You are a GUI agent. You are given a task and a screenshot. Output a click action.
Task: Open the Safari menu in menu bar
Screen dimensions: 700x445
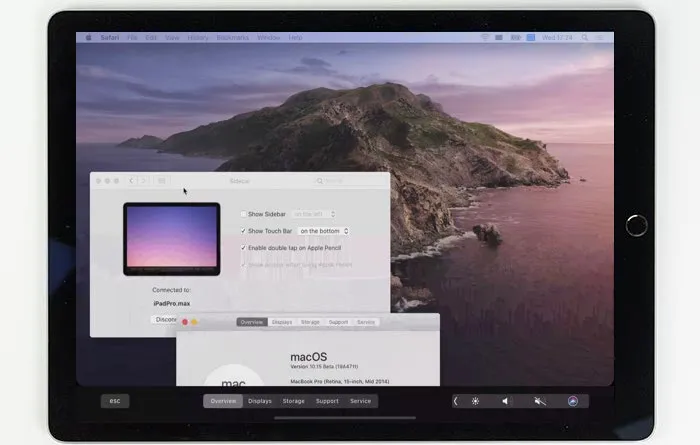point(110,37)
